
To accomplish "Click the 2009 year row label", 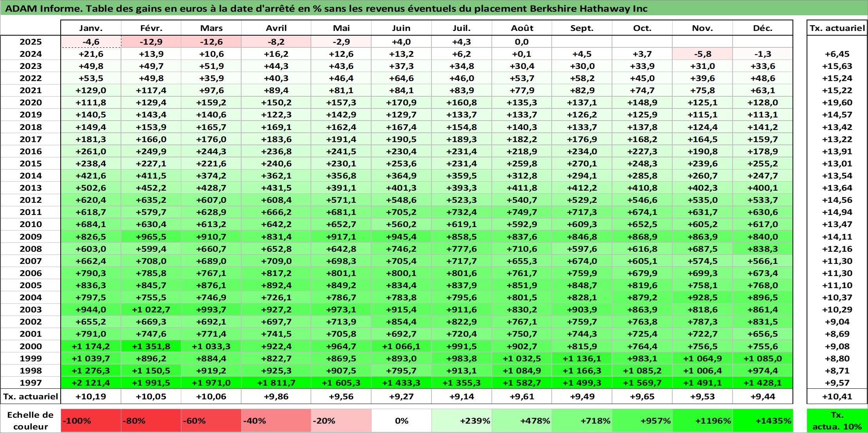I will pyautogui.click(x=31, y=237).
